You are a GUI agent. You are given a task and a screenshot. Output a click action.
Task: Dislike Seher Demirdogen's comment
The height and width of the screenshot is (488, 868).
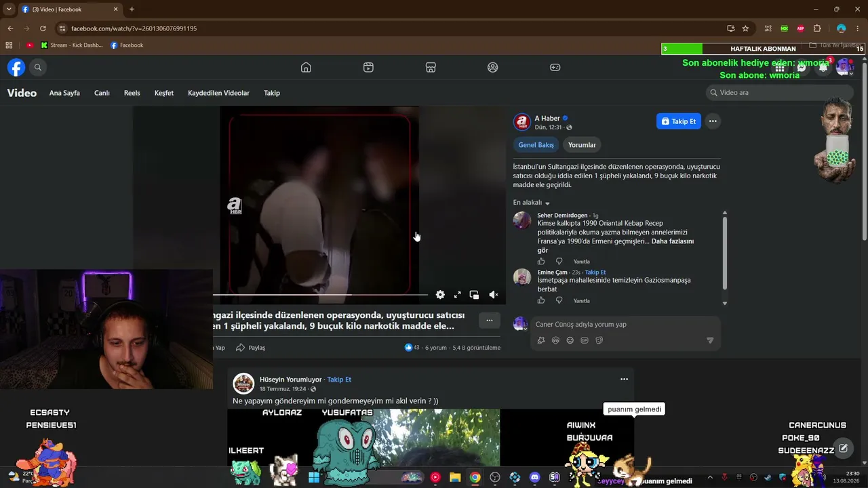pyautogui.click(x=559, y=261)
